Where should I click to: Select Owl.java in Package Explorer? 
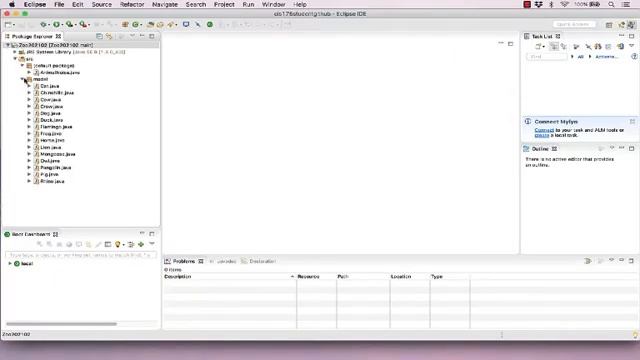[x=50, y=161]
